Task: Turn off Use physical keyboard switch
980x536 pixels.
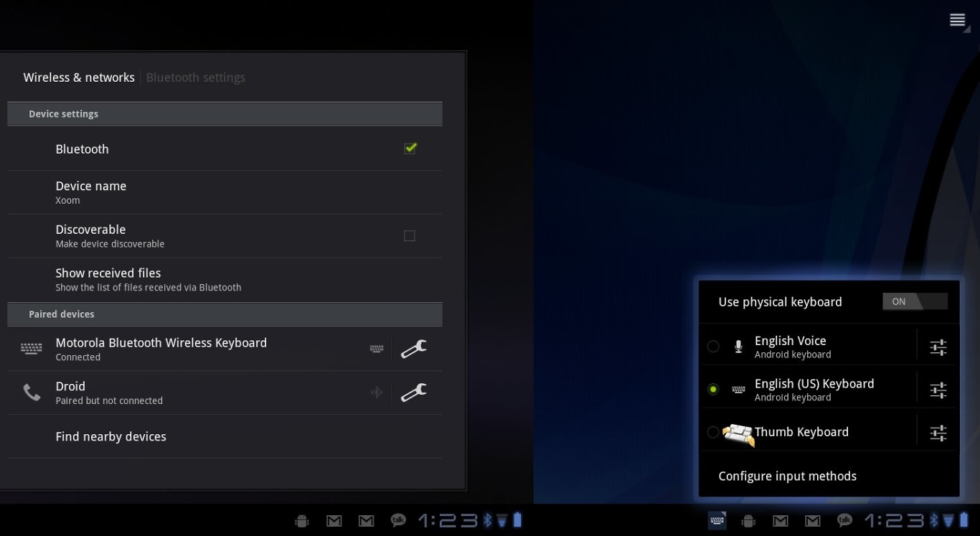Action: tap(914, 302)
